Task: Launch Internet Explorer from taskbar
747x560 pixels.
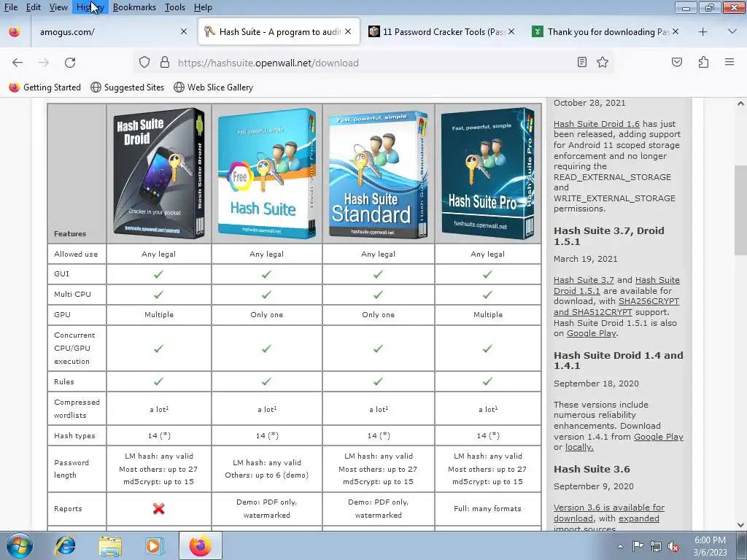Action: click(65, 545)
